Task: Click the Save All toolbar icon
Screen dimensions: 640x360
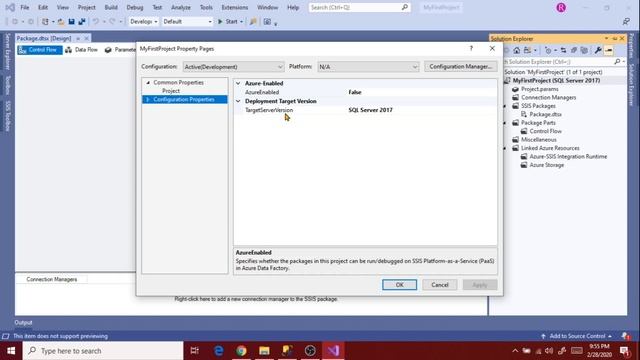Action: (82, 22)
